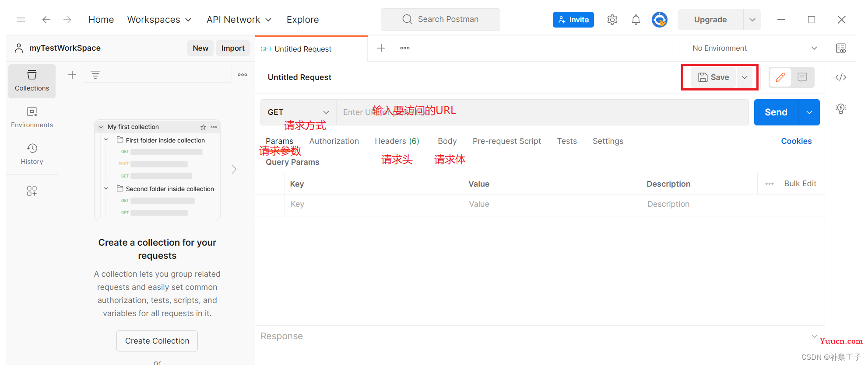Click the Description cell in params row

tap(732, 204)
